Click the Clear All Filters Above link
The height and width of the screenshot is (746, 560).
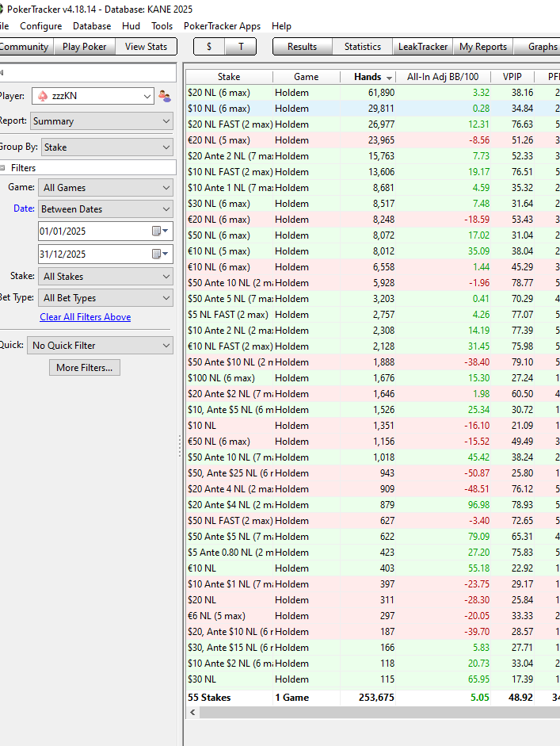pyautogui.click(x=85, y=317)
